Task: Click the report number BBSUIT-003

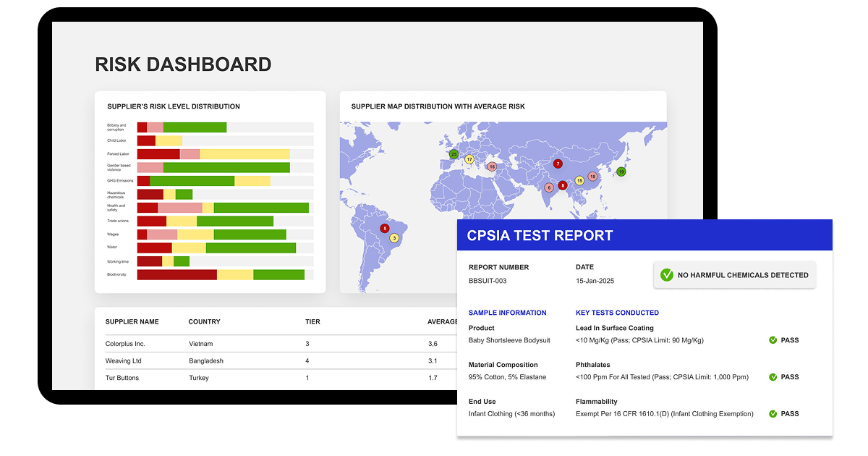Action: pos(488,281)
